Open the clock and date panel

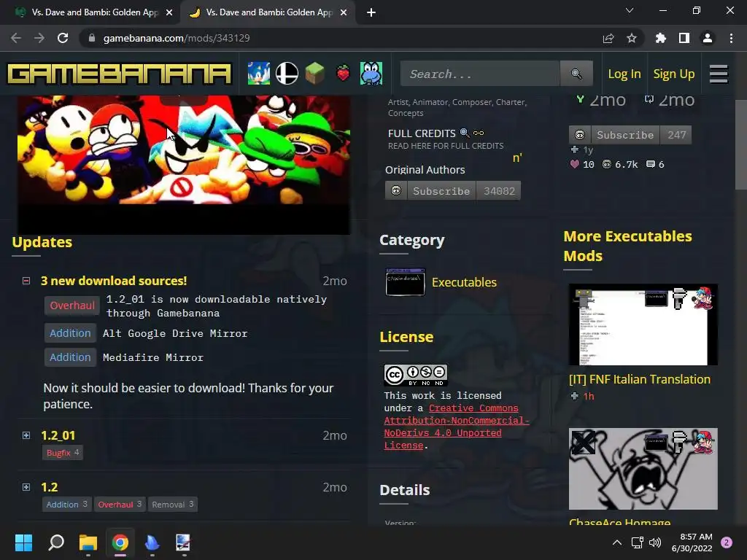tap(692, 542)
